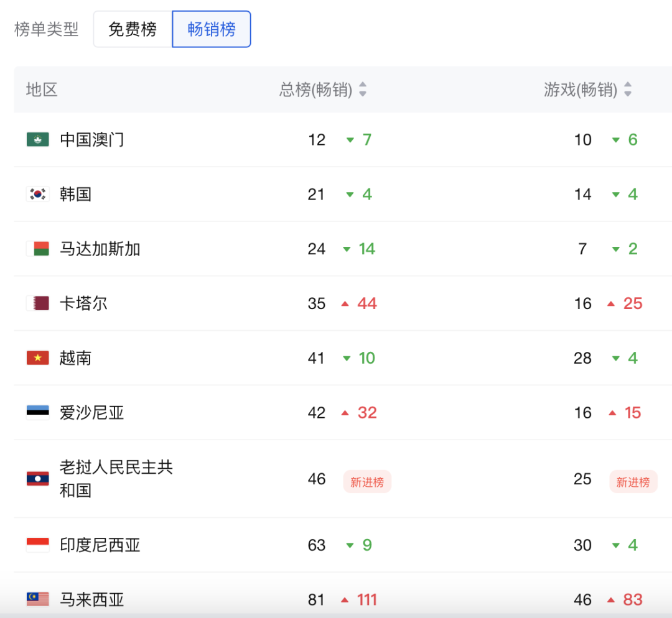The image size is (672, 618).
Task: Select the Malaysia flag icon
Action: point(37,599)
